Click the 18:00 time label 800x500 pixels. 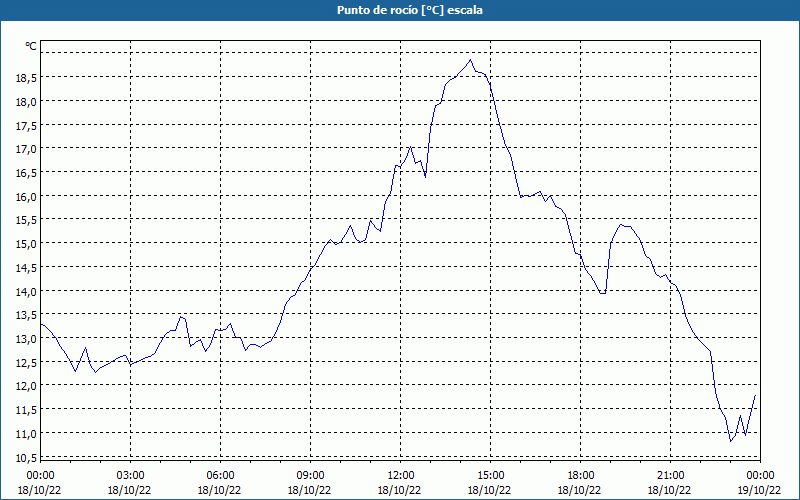[581, 476]
